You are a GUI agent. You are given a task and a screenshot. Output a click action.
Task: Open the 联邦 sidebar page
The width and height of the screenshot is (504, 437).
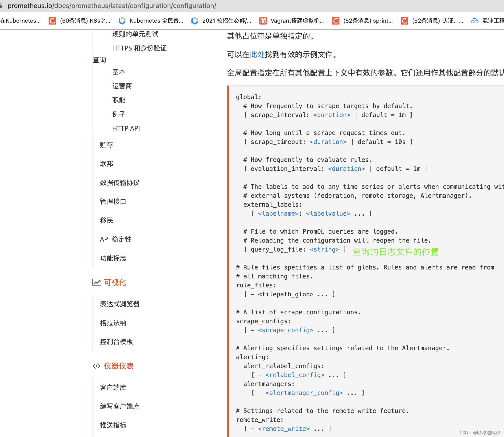pos(107,164)
